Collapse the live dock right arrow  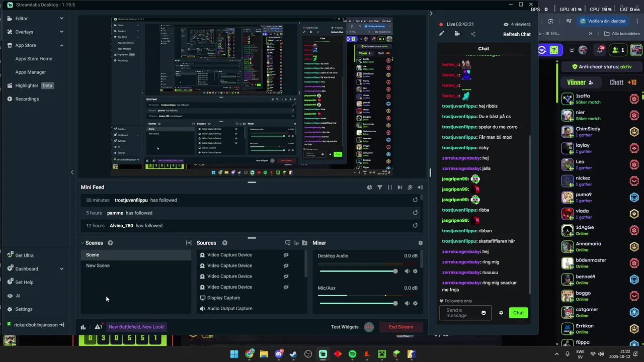coord(431,14)
